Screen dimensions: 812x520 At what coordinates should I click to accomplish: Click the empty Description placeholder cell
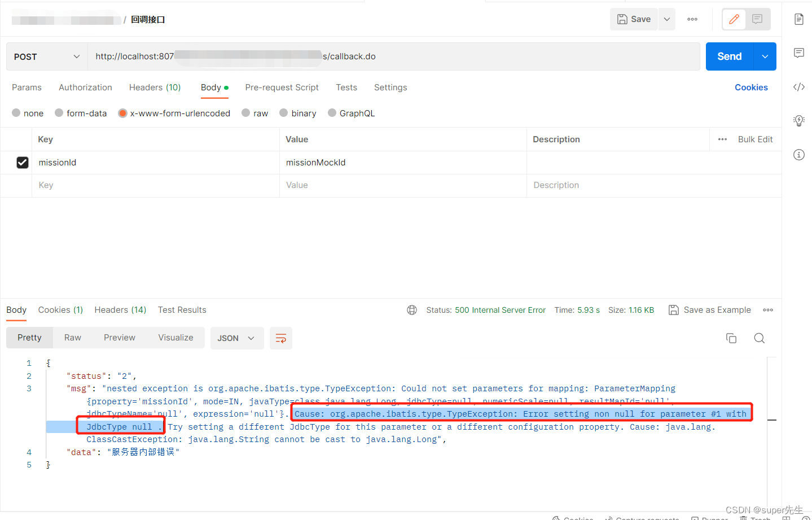[x=654, y=185]
